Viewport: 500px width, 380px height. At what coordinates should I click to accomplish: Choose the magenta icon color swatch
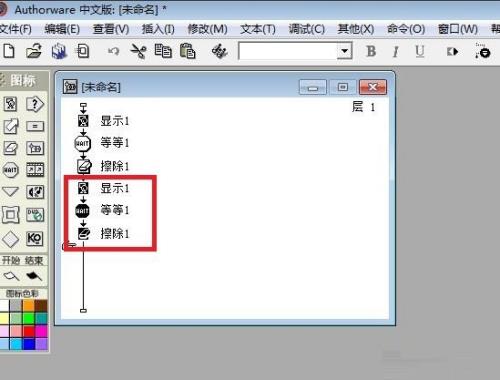(41, 331)
